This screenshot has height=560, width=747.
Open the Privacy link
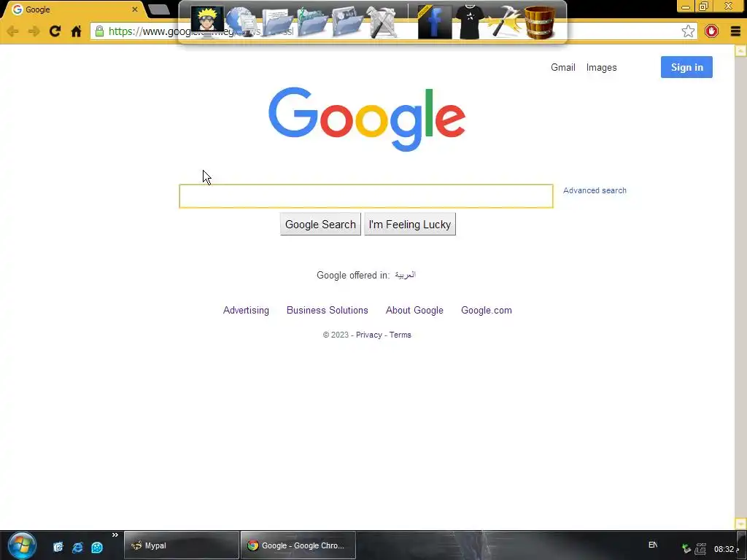pos(368,335)
